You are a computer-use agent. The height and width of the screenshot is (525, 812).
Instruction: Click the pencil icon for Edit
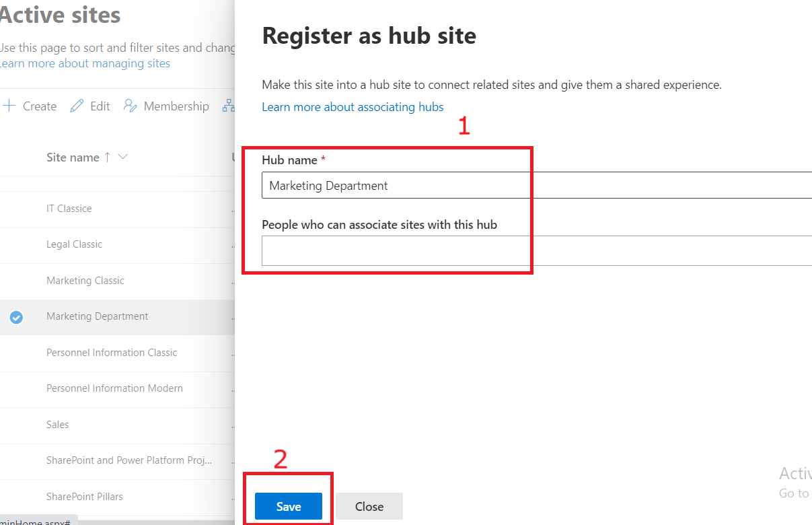pos(77,106)
